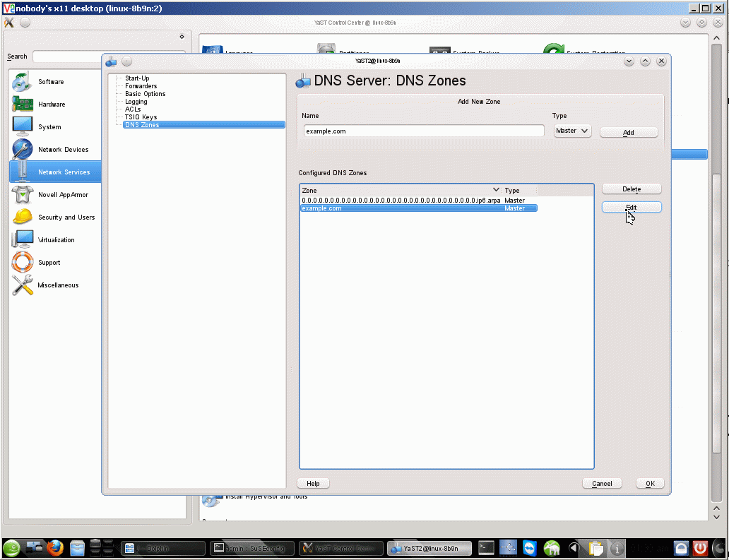Viewport: 729px width, 560px height.
Task: Open the clipboard tray icon
Action: pyautogui.click(x=595, y=549)
